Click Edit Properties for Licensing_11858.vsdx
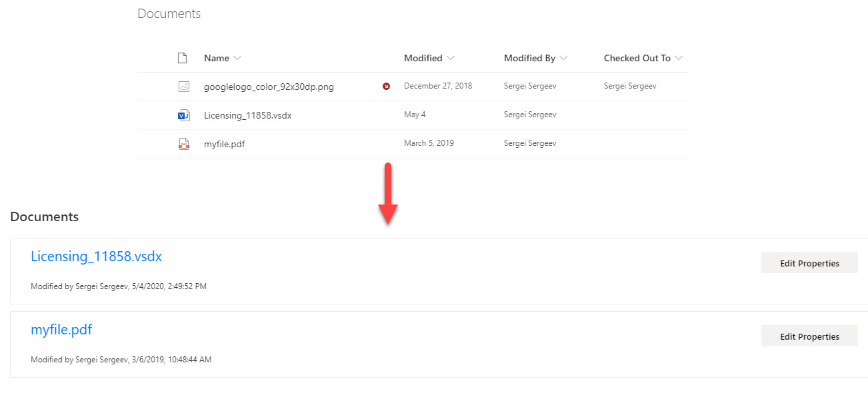 809,263
